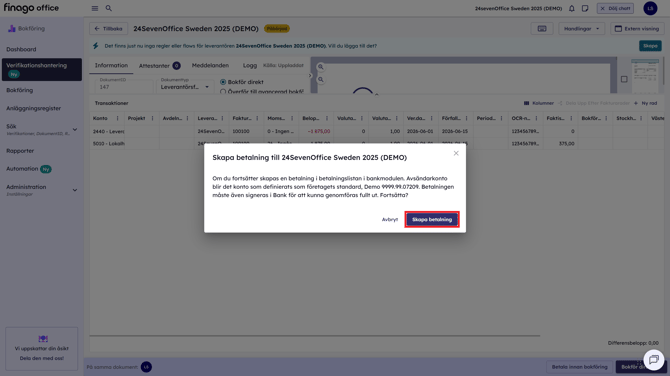Select the Överför till avancerad bokföring radio

[x=223, y=91]
